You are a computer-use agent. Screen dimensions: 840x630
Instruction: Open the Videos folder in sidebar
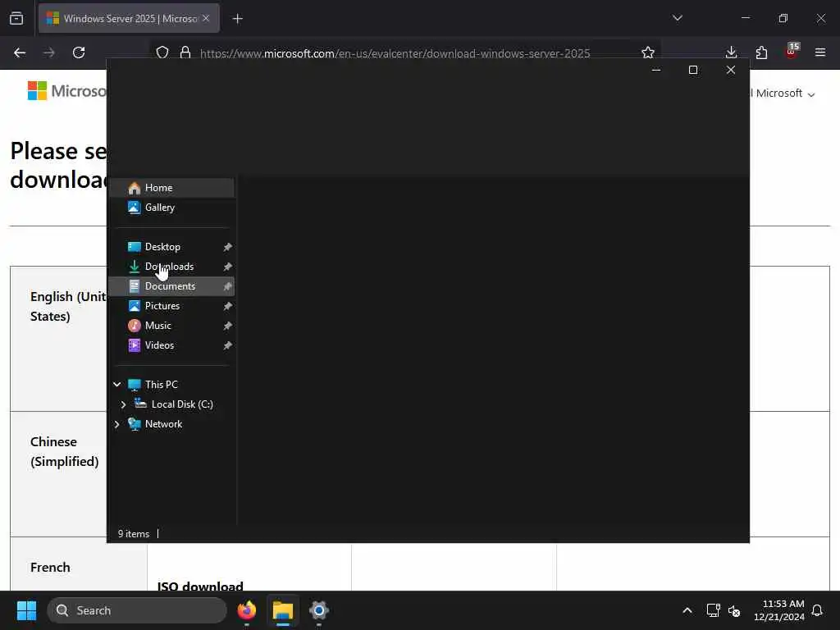click(x=171, y=345)
